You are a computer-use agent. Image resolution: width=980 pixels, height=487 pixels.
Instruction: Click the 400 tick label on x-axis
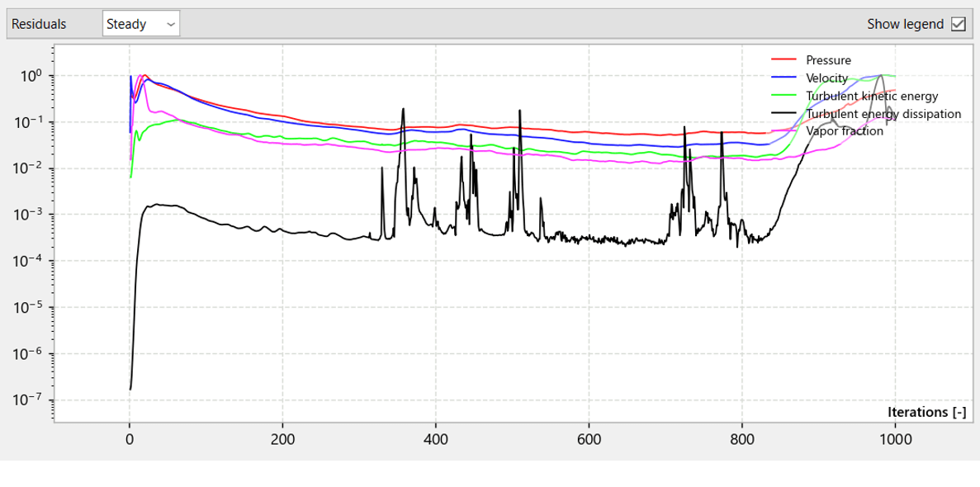436,439
